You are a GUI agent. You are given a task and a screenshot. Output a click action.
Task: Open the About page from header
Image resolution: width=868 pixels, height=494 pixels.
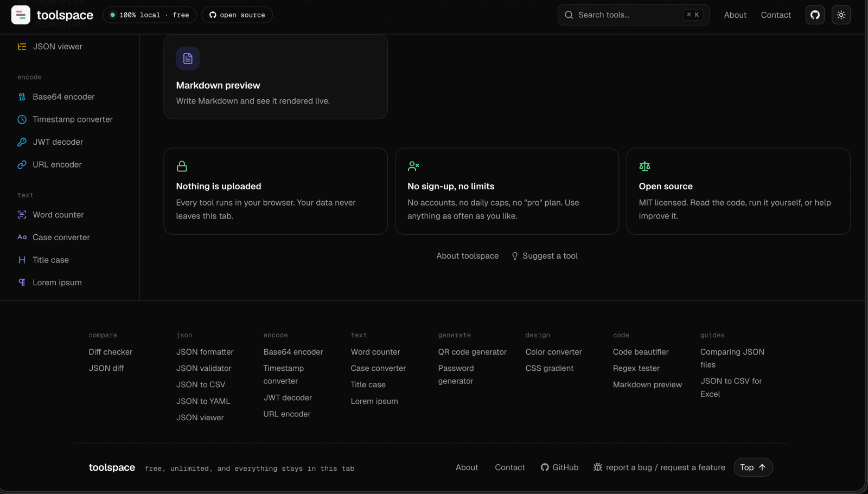(x=735, y=15)
